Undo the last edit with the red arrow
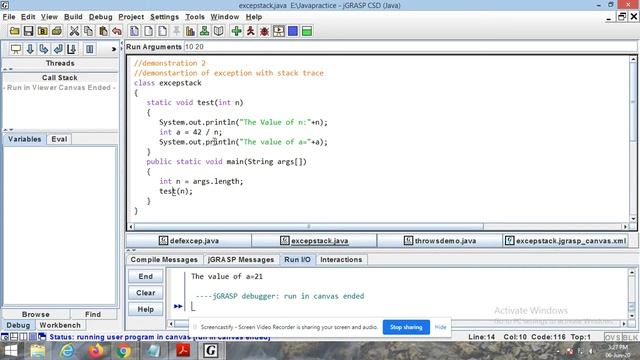Viewport: 640px width, 360px height. pyautogui.click(x=117, y=31)
